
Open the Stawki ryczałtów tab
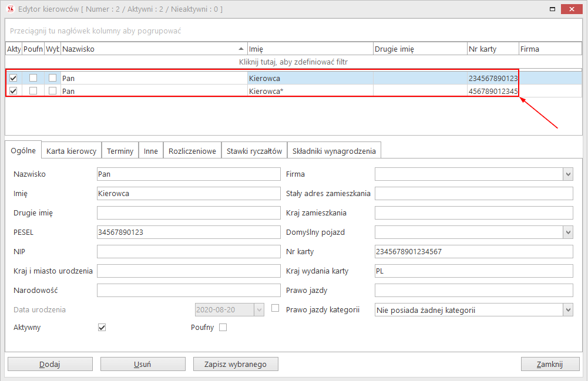[255, 151]
